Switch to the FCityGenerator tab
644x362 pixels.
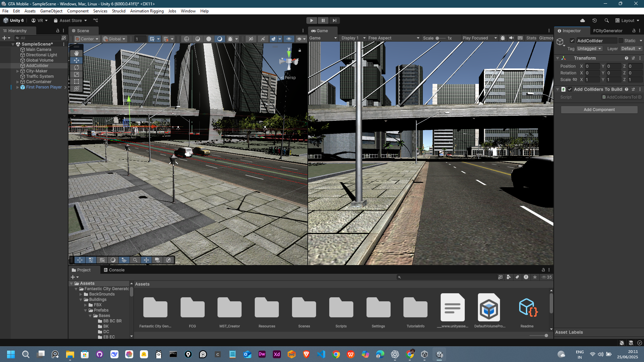pos(607,31)
